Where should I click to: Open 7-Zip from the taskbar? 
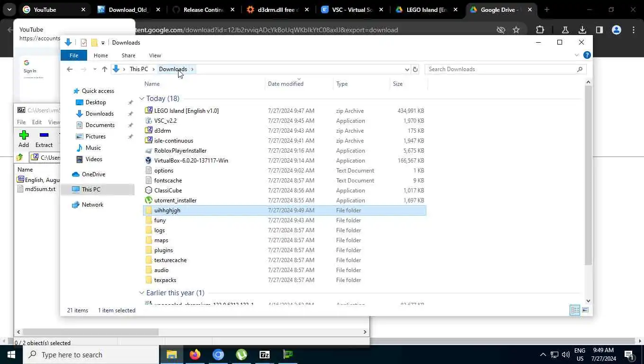(265, 355)
